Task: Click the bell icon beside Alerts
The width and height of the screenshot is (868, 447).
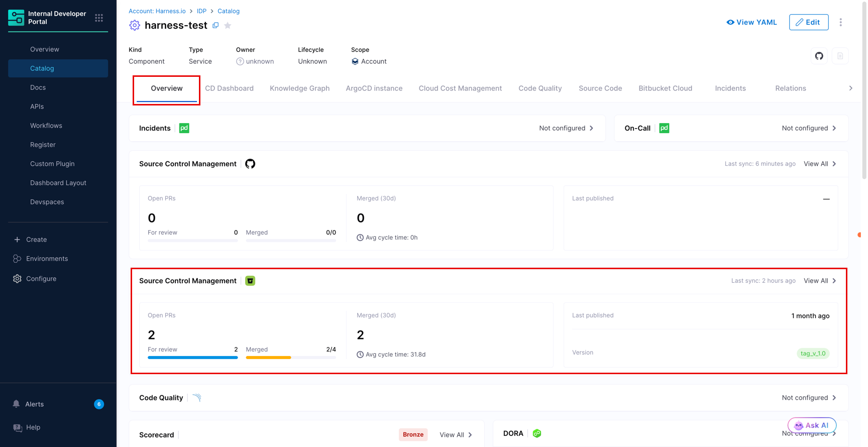Action: [17, 404]
